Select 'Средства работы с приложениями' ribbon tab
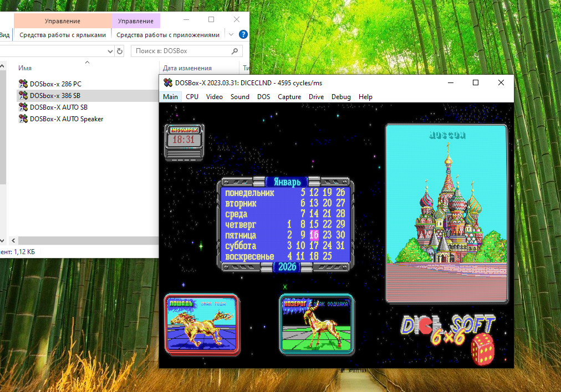Image resolution: width=561 pixels, height=392 pixels. tap(168, 35)
